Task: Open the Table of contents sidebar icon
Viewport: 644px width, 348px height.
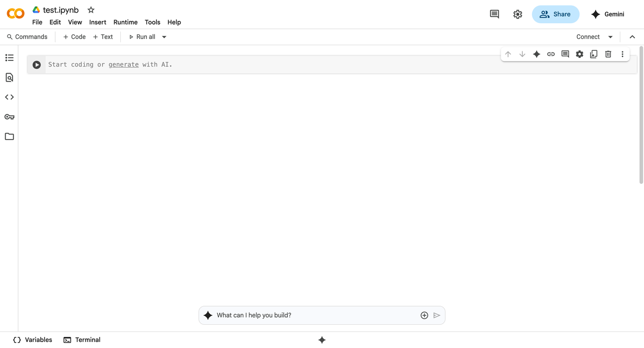Action: pos(9,58)
